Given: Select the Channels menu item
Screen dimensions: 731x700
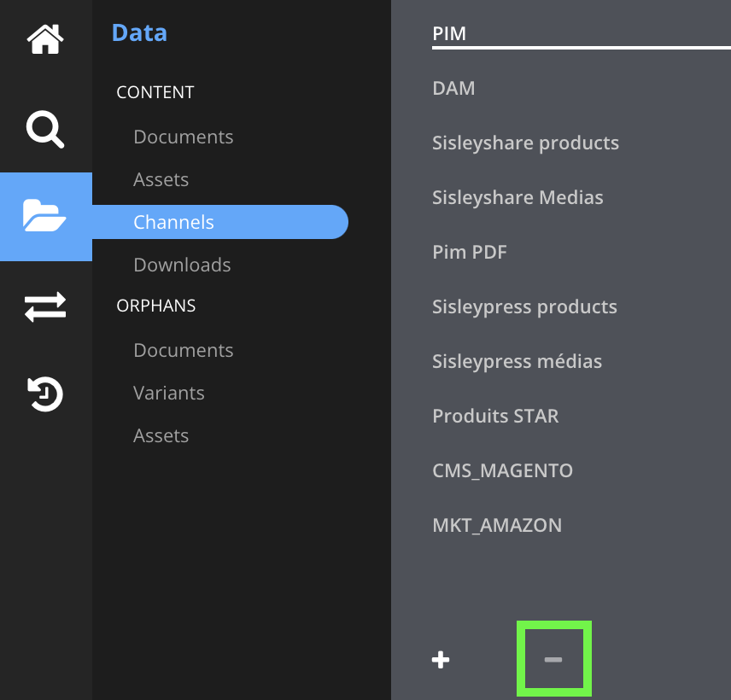Looking at the screenshot, I should (220, 222).
